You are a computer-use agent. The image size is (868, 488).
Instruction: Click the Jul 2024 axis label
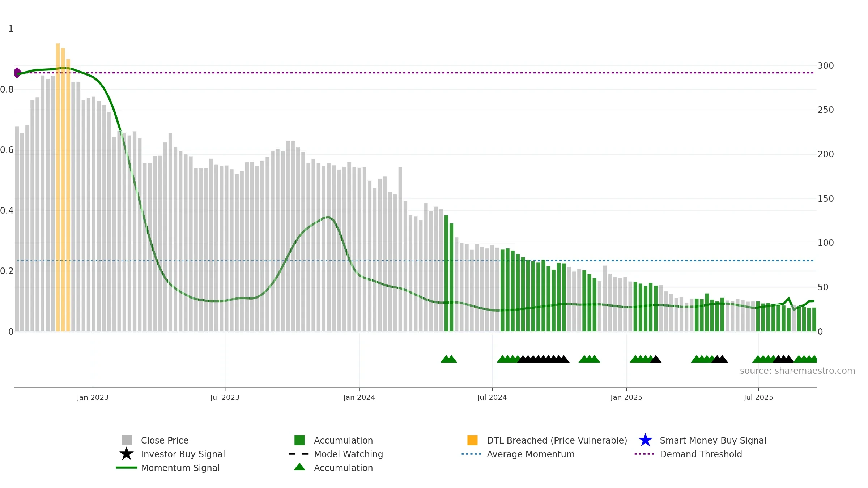(492, 398)
